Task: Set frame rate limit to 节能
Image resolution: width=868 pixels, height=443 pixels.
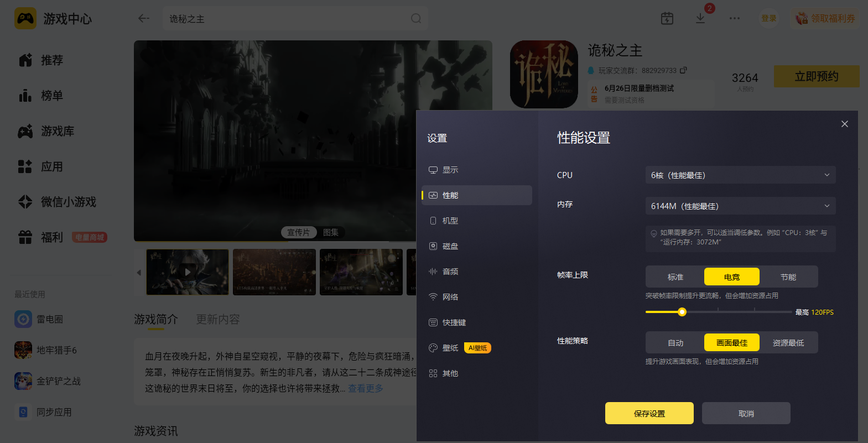Action: (x=788, y=277)
